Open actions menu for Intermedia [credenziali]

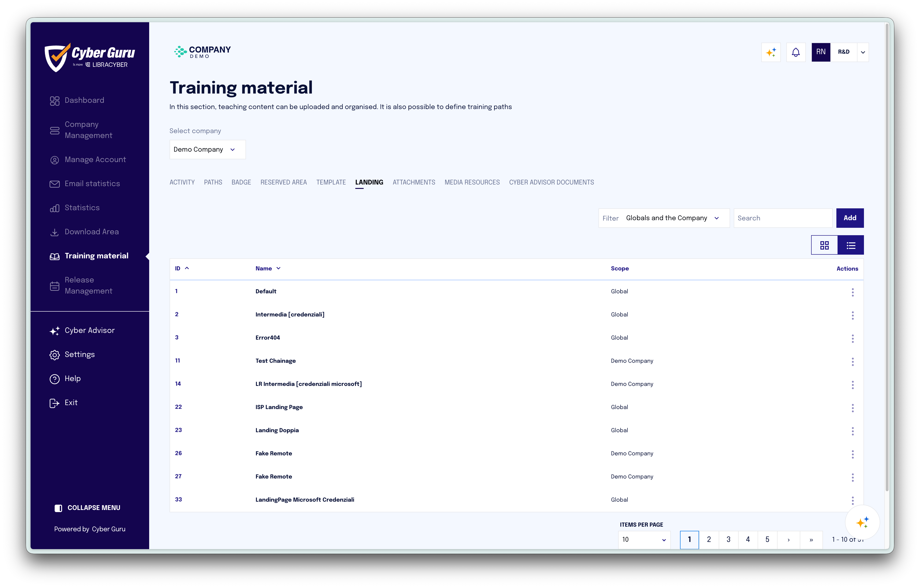pos(852,315)
